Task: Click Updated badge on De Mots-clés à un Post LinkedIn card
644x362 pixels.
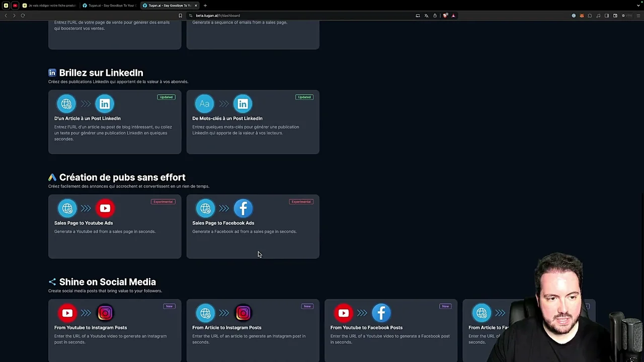Action: (x=304, y=97)
